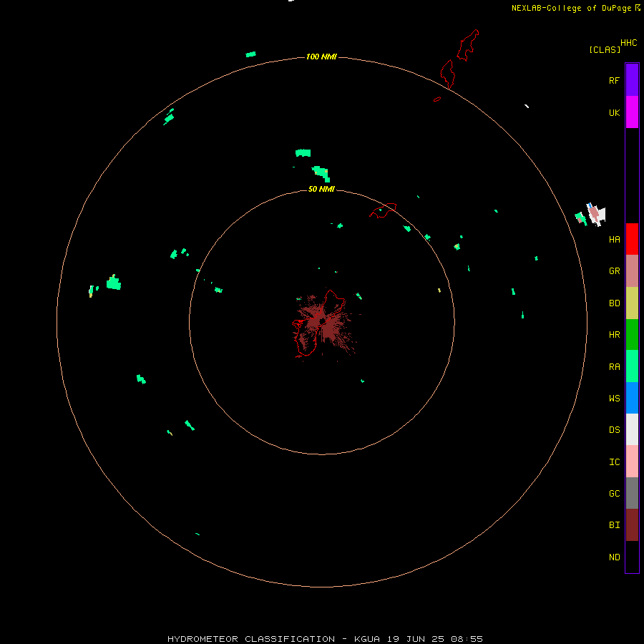
Task: Click the gray GC legend swatch
Action: point(632,493)
